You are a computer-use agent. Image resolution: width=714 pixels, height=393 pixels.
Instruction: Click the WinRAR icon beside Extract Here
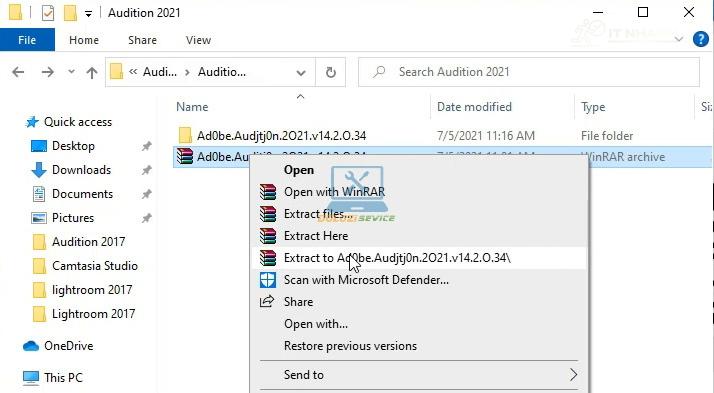pos(268,236)
